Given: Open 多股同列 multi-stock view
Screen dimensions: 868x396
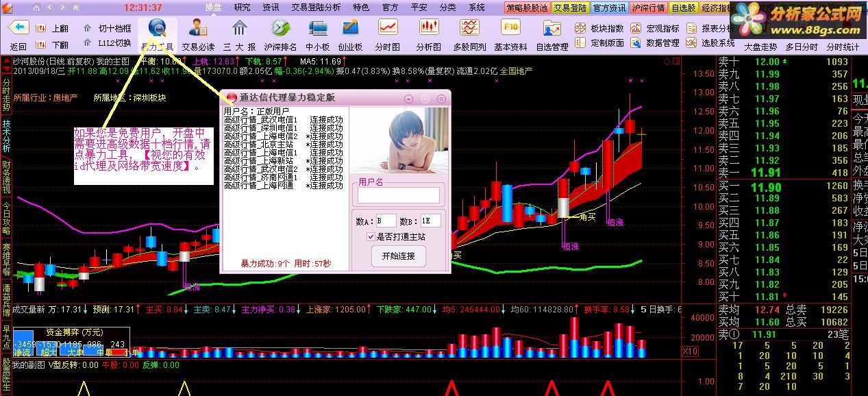Looking at the screenshot, I should point(469,28).
